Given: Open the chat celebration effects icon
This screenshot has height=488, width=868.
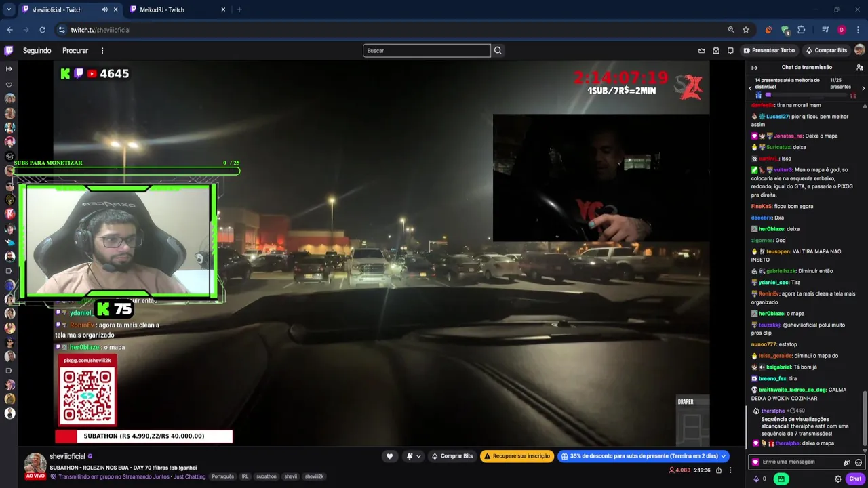Looking at the screenshot, I should tap(846, 462).
